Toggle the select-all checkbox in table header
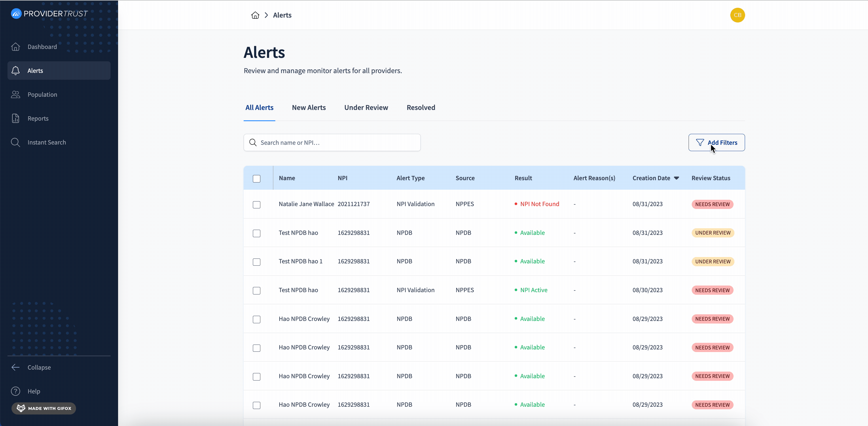This screenshot has width=868, height=426. pos(256,178)
